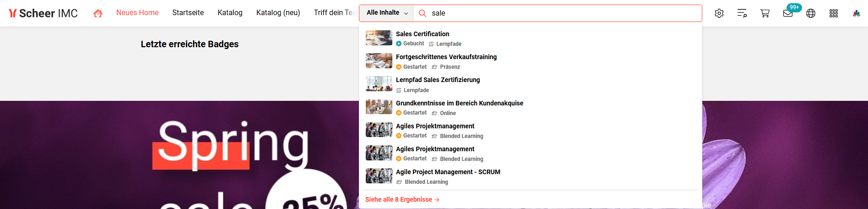Click the Lernpfad Sales Zertifizierung thumbnail
This screenshot has width=868, height=209.
click(379, 84)
